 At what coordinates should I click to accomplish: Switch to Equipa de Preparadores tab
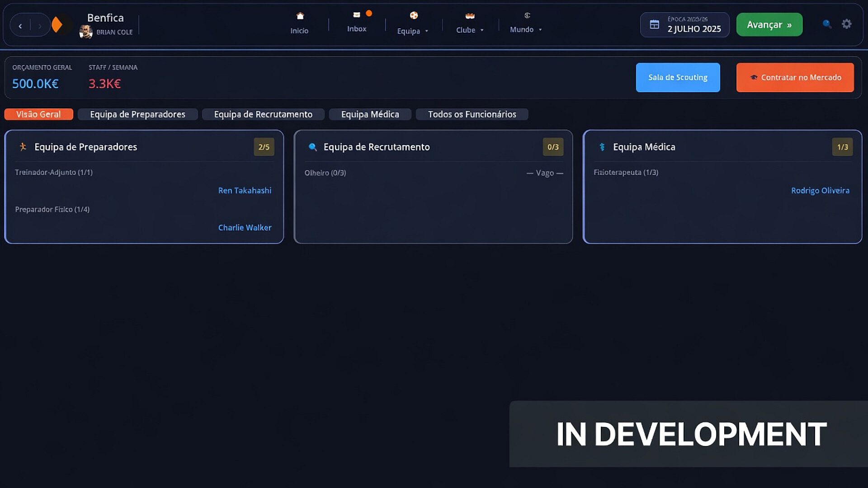[137, 114]
